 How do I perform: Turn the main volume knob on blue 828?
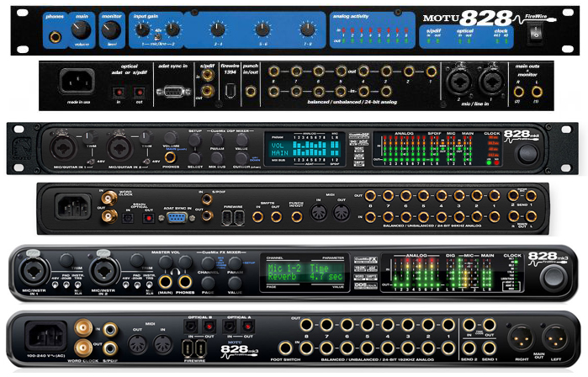[81, 30]
